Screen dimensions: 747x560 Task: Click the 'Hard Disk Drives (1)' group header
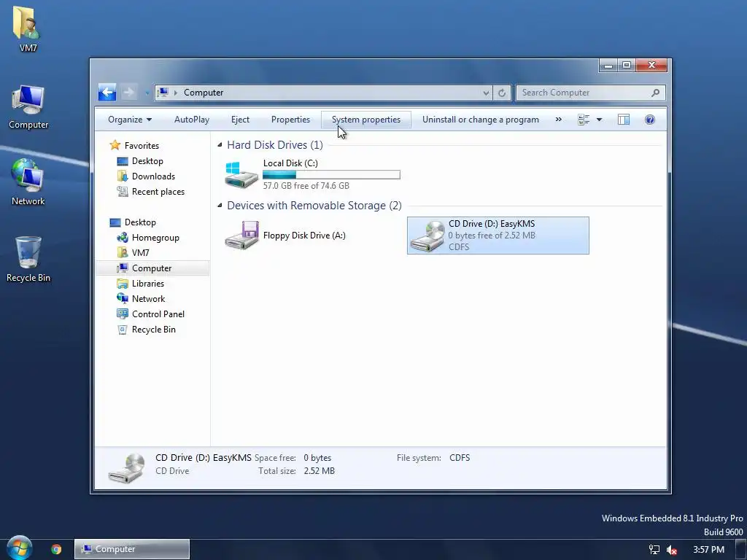[x=275, y=145]
